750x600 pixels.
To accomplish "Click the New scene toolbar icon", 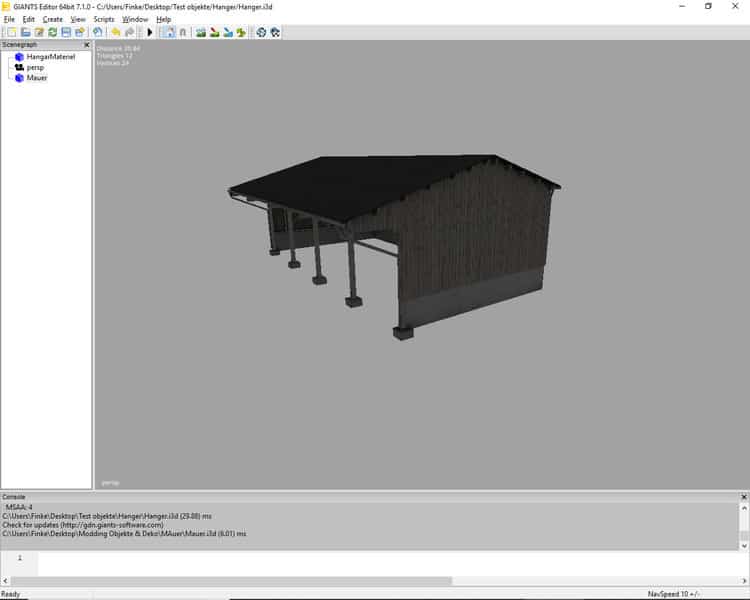I will (x=11, y=32).
